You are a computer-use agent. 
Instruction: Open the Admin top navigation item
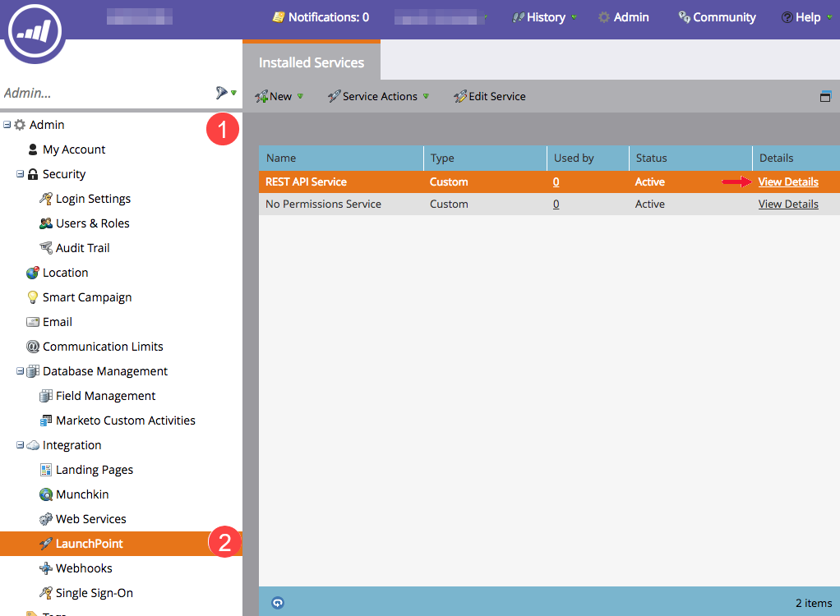[x=624, y=17]
